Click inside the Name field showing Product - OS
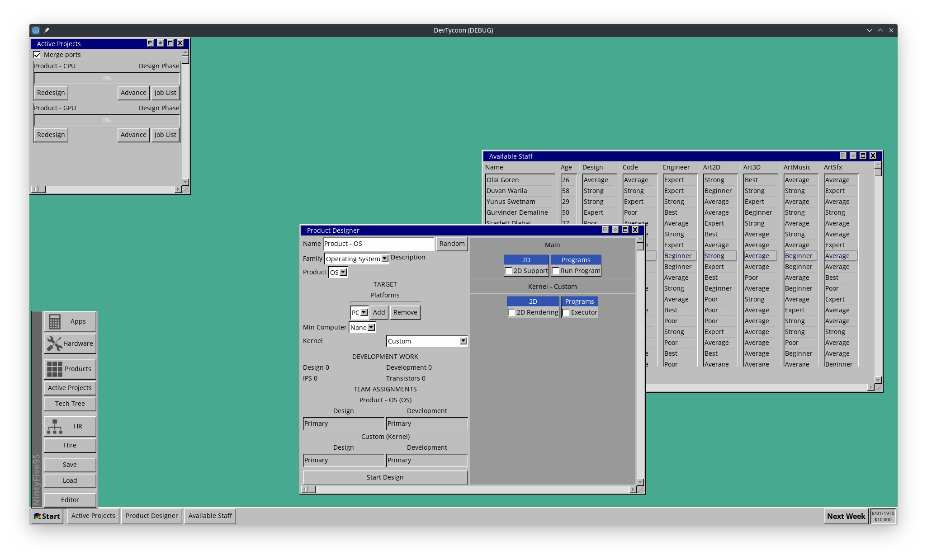Screen dimensions: 927x560 pyautogui.click(x=378, y=244)
